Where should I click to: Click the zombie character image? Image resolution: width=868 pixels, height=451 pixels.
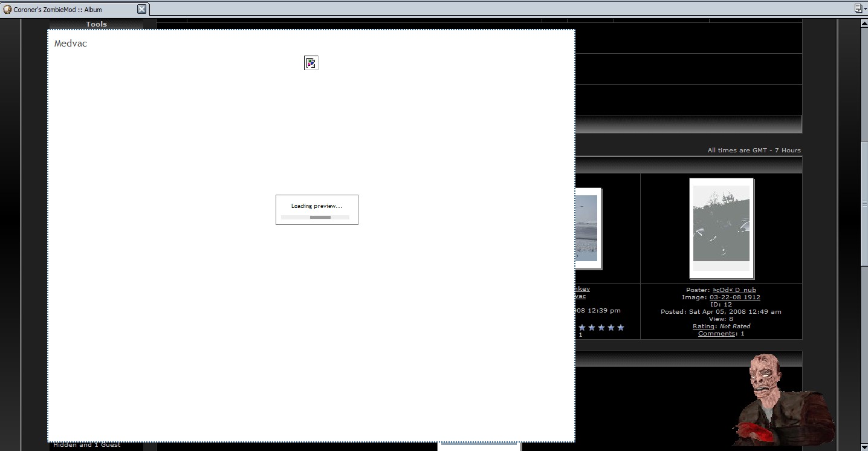click(x=781, y=399)
